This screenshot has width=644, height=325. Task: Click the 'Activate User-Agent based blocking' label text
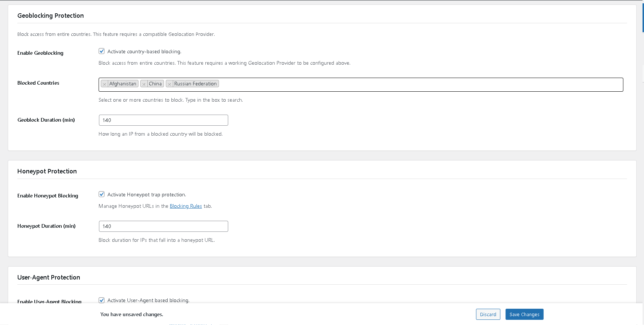(x=148, y=300)
